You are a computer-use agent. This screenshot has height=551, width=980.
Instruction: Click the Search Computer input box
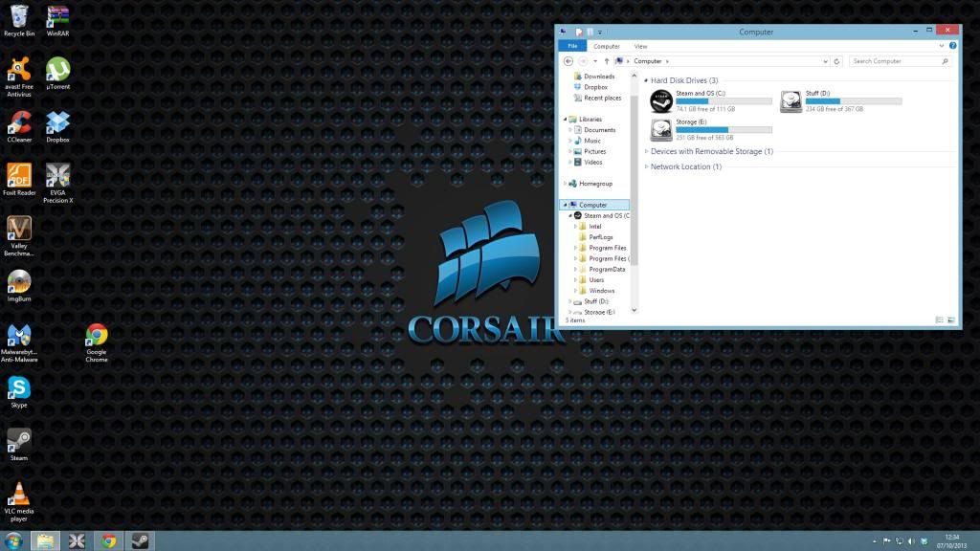pos(900,61)
